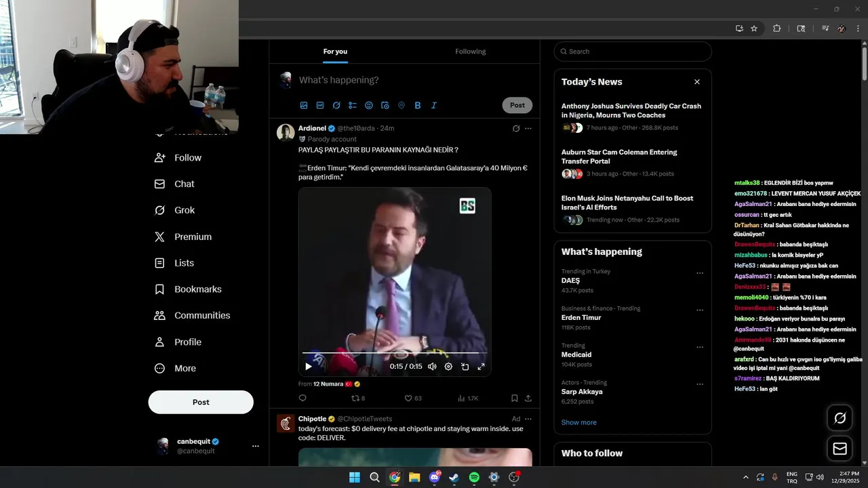Insert a GIF into the post
This screenshot has width=868, height=488.
pos(320,105)
